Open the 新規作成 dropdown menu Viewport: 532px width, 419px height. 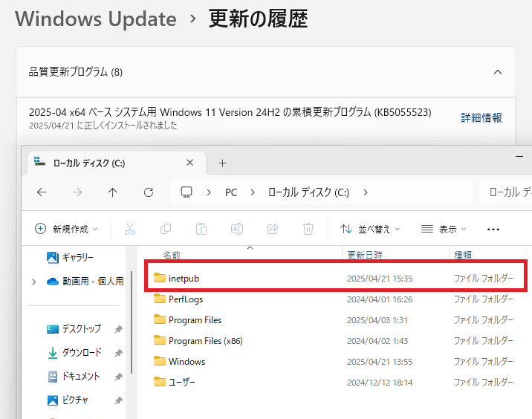[67, 229]
